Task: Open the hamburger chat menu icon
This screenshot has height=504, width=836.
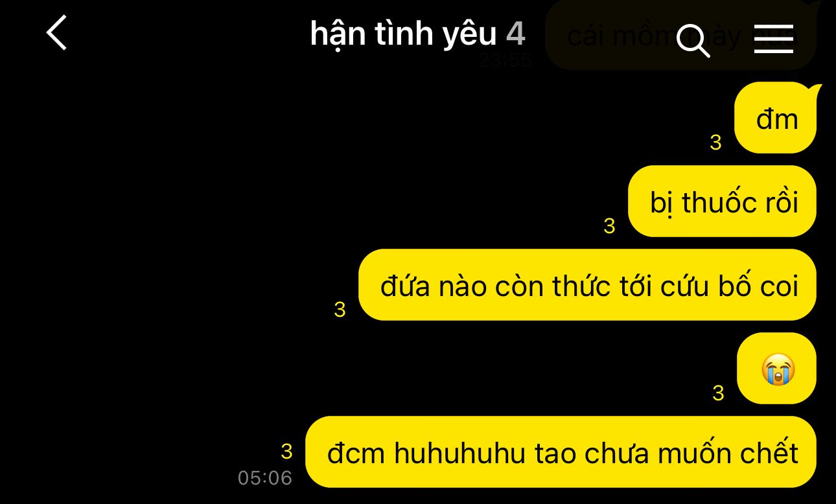Action: pyautogui.click(x=773, y=39)
